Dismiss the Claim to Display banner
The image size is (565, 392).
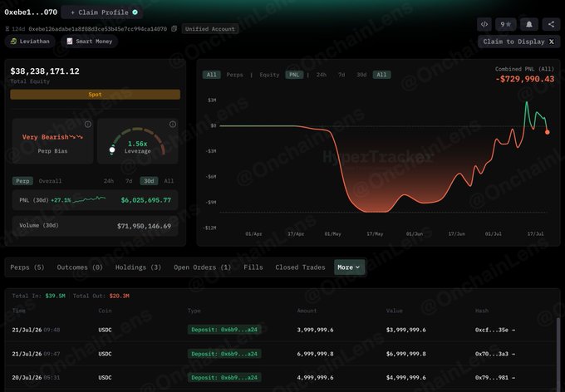pyautogui.click(x=552, y=42)
